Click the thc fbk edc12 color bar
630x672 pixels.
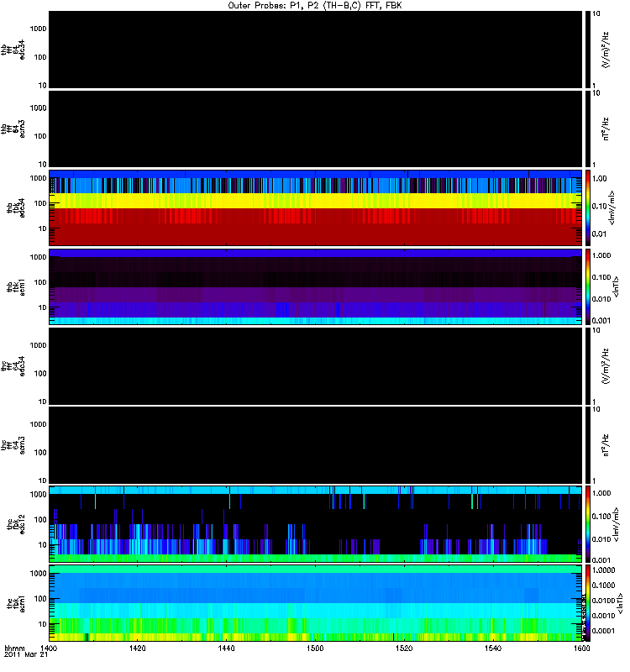click(588, 524)
